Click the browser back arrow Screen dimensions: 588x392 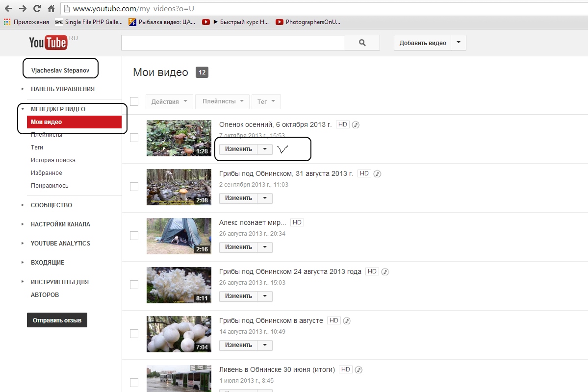(x=9, y=9)
